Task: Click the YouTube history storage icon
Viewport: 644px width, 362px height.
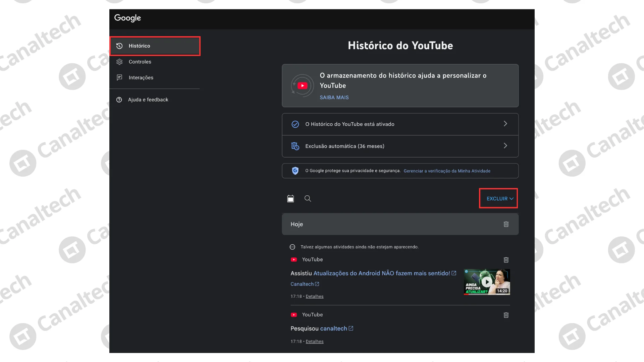Action: [302, 85]
